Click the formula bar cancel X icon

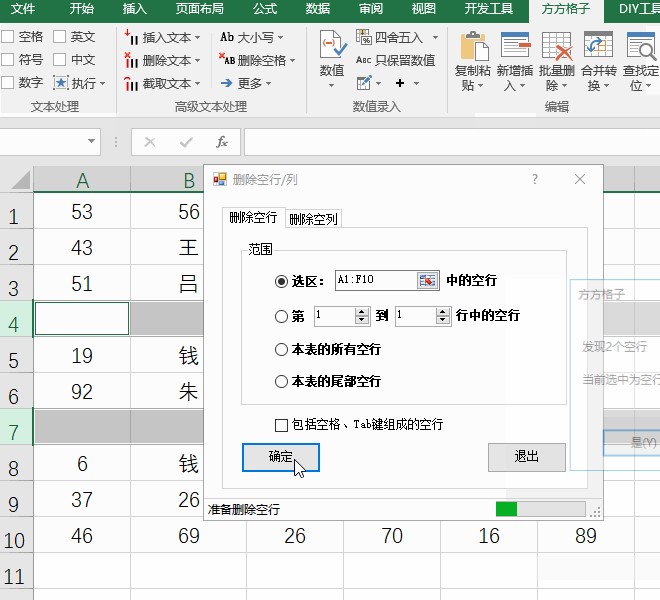click(150, 142)
